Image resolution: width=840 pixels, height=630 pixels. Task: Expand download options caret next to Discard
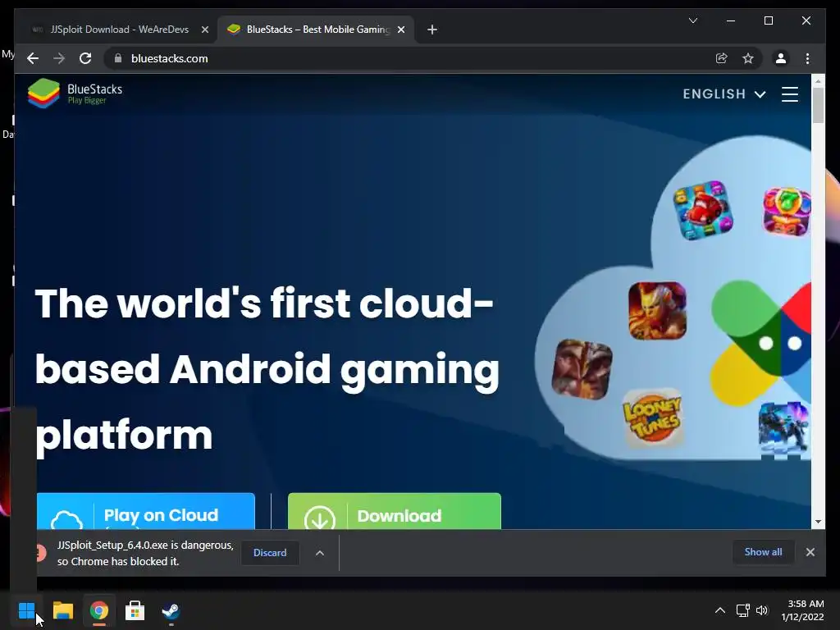click(320, 553)
